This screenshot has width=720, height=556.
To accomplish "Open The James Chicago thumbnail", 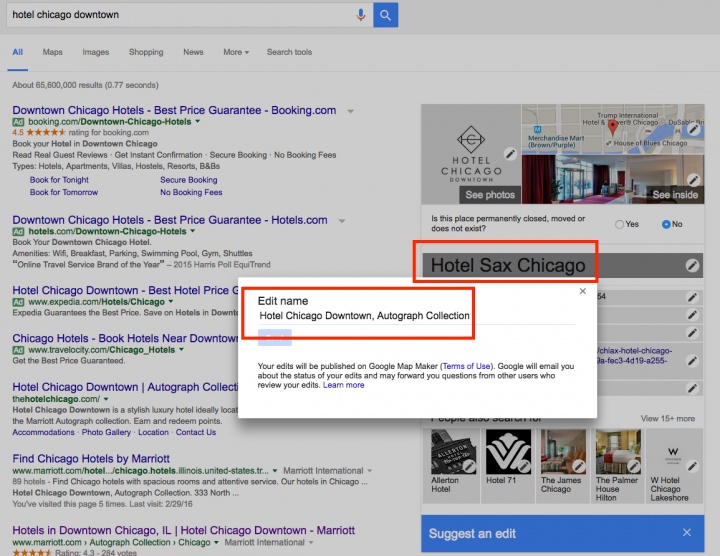I will point(563,452).
